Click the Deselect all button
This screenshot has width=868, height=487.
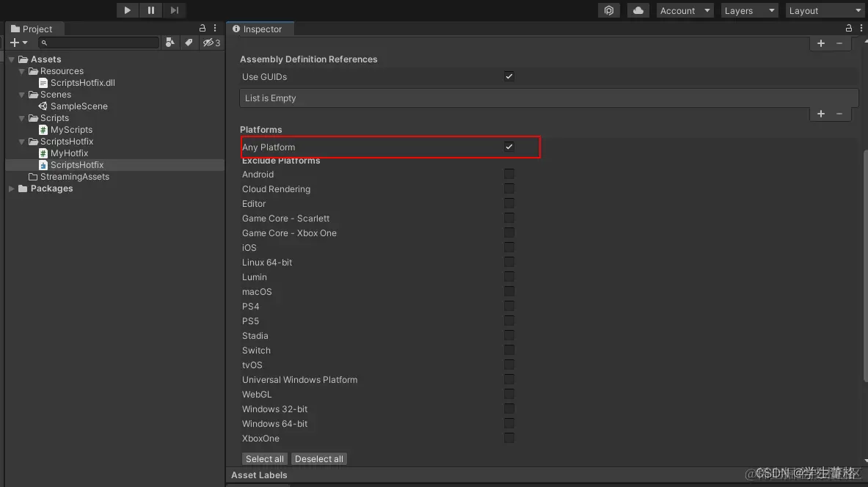[319, 459]
